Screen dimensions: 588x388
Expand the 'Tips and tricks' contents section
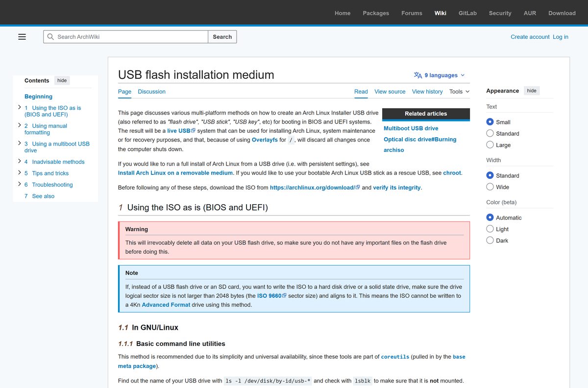point(19,173)
